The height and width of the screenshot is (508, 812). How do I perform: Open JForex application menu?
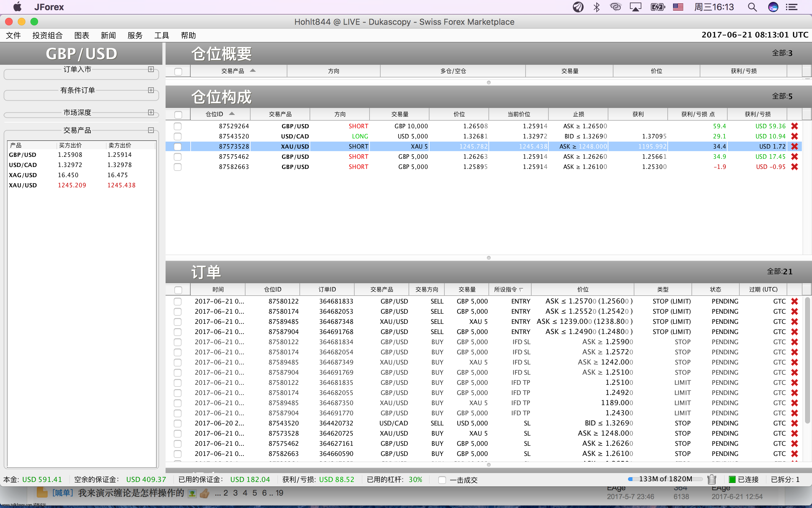point(49,7)
